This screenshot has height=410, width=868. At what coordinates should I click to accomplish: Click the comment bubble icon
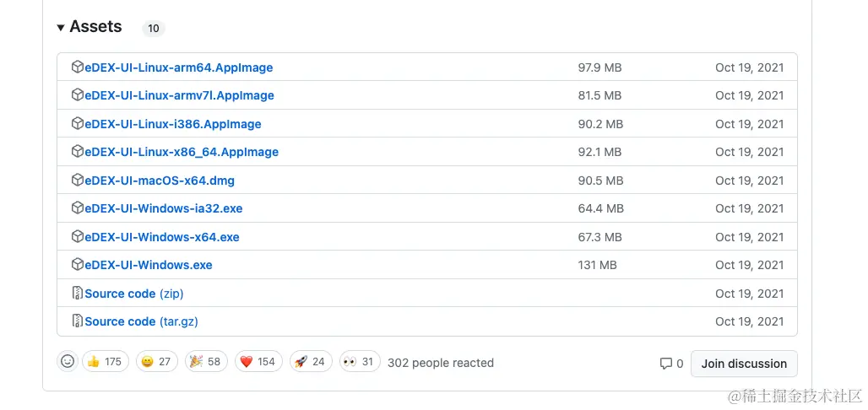(666, 364)
